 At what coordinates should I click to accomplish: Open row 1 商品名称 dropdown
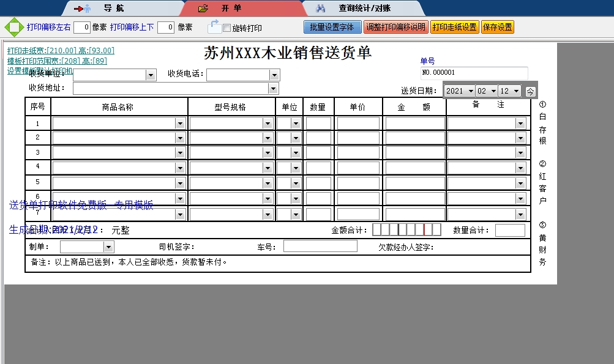point(180,124)
